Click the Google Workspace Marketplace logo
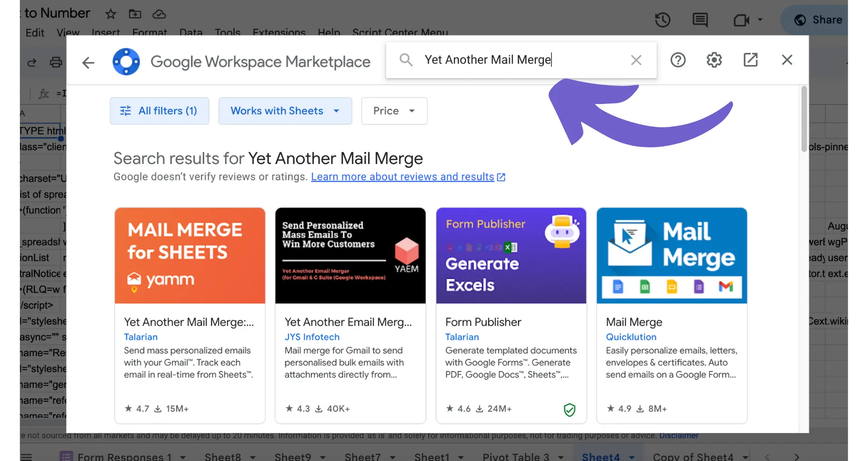This screenshot has height=461, width=868. (126, 61)
